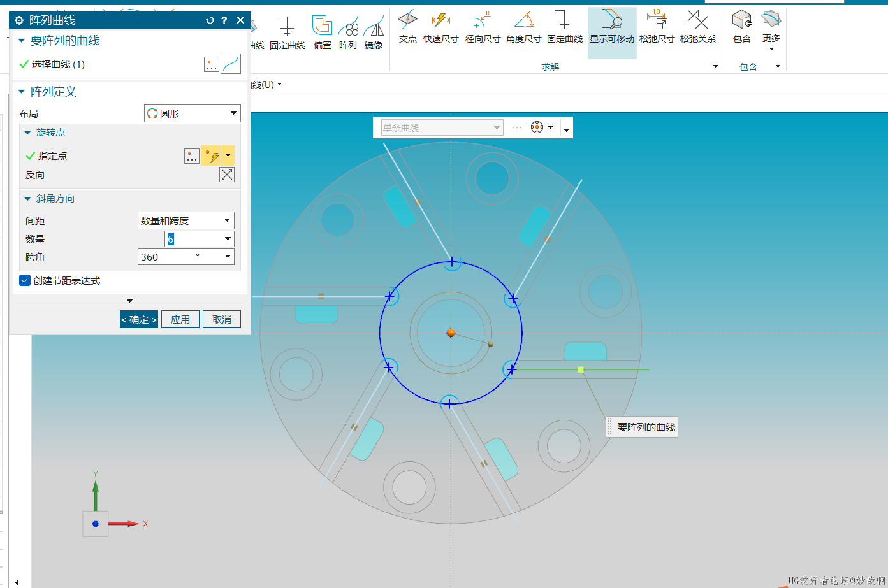
Task: Open the 单条曲线 curve rule dropdown
Action: tap(441, 127)
